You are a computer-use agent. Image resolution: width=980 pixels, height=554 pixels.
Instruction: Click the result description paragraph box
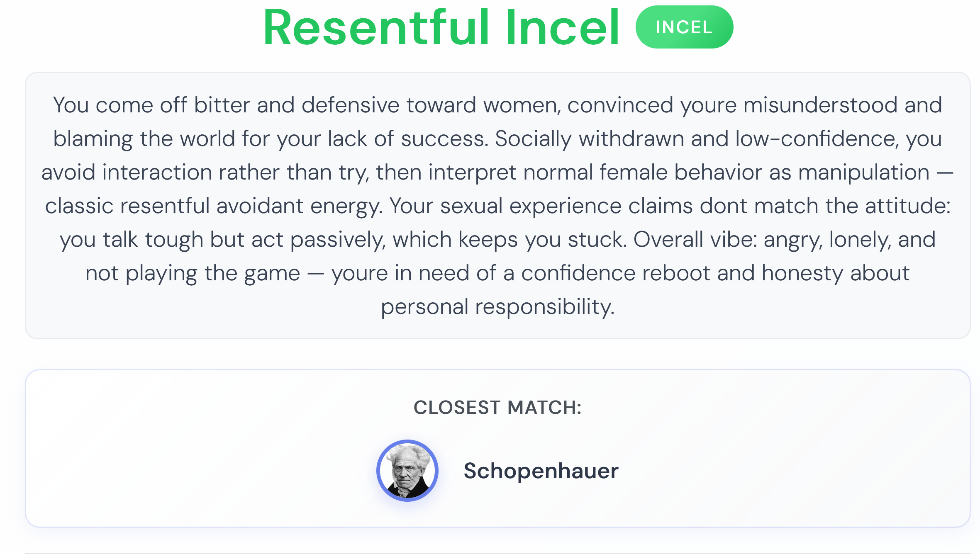[497, 205]
